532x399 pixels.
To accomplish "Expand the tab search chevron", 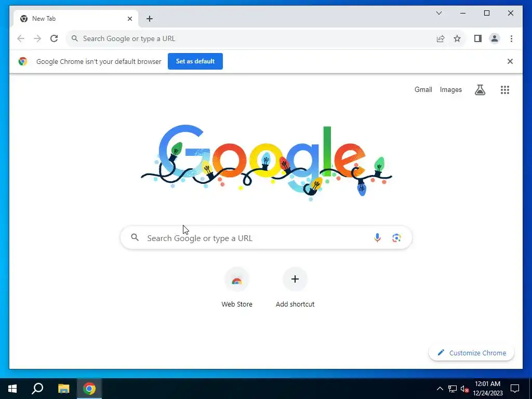I will coord(438,13).
